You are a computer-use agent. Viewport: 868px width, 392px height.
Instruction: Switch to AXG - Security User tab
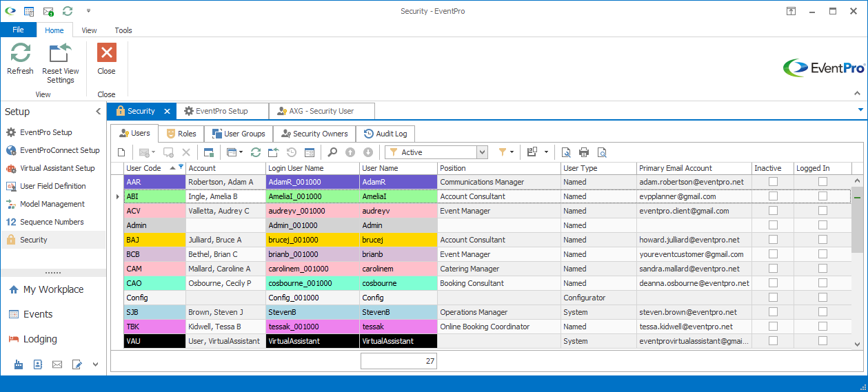click(321, 111)
